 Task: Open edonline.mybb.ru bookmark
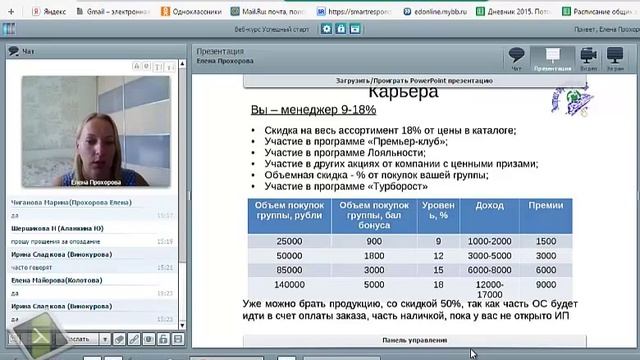point(435,12)
